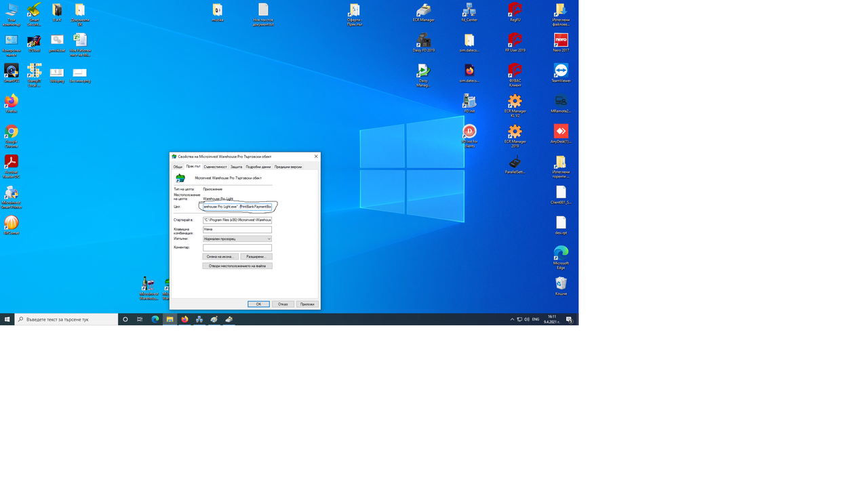Viewport: 868px width, 488px height.
Task: Open File Explorer from the taskbar
Action: (170, 319)
